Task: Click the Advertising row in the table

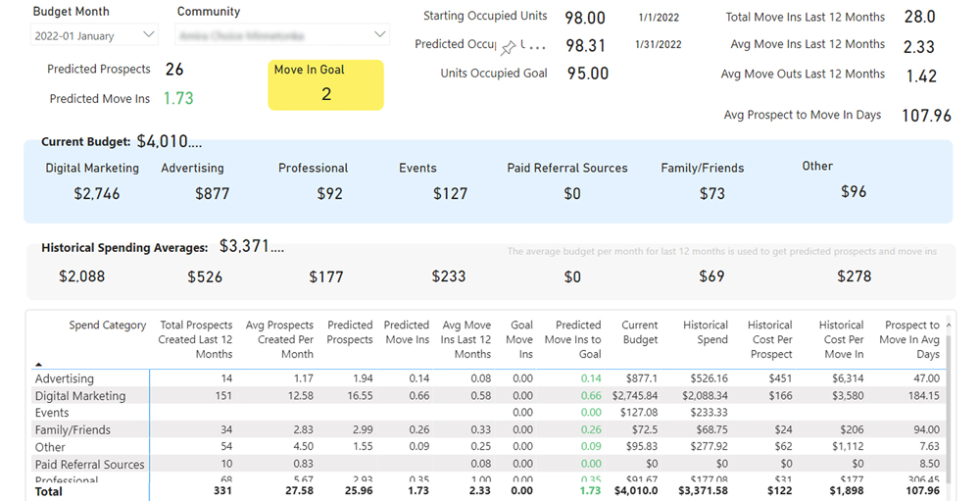Action: tap(489, 378)
